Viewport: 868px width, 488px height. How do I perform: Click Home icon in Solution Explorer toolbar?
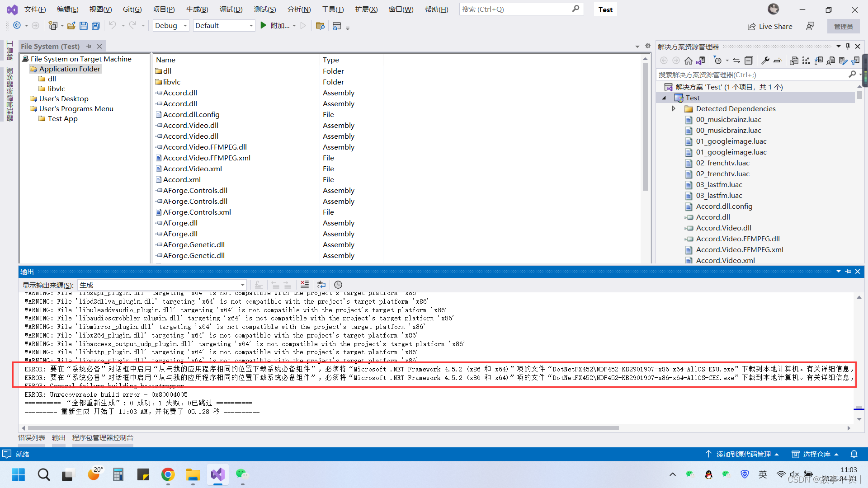(688, 61)
